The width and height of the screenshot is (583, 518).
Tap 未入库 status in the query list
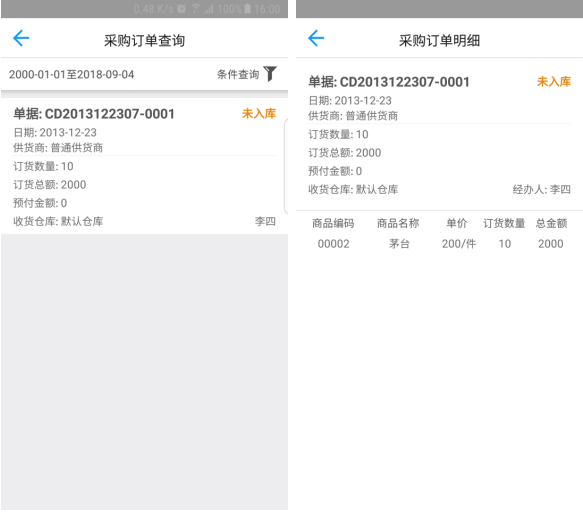tap(259, 113)
